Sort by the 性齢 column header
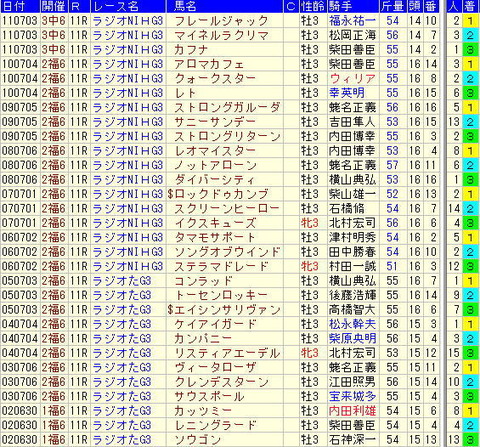The image size is (480, 447). point(313,6)
